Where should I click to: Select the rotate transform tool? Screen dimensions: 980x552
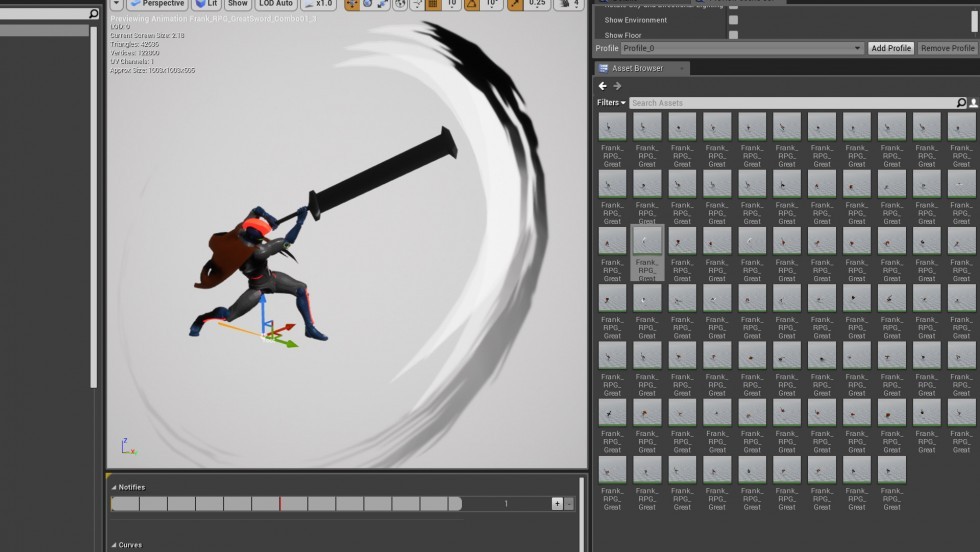368,4
